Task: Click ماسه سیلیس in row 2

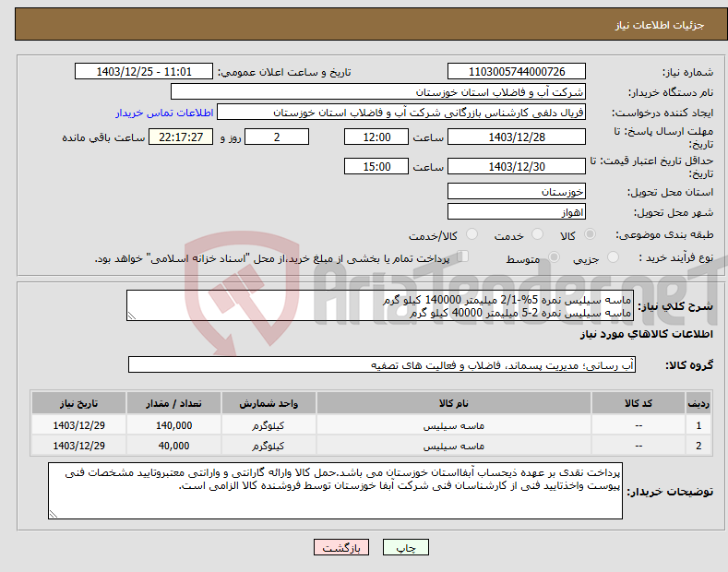Action: (454, 446)
